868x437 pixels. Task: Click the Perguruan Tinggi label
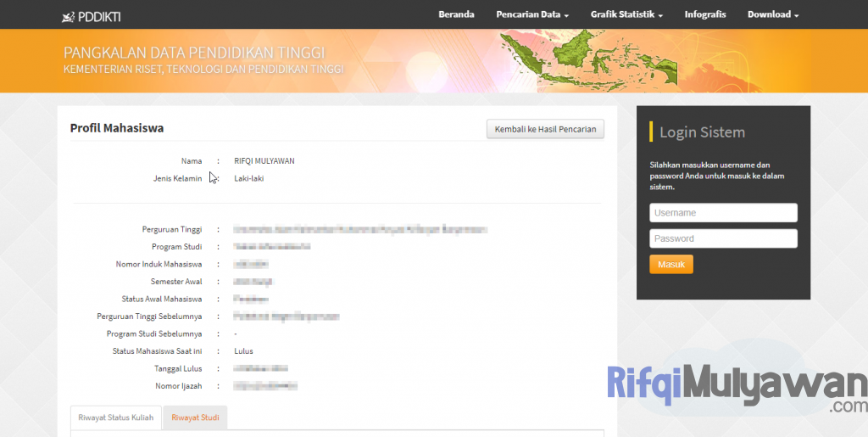click(172, 229)
